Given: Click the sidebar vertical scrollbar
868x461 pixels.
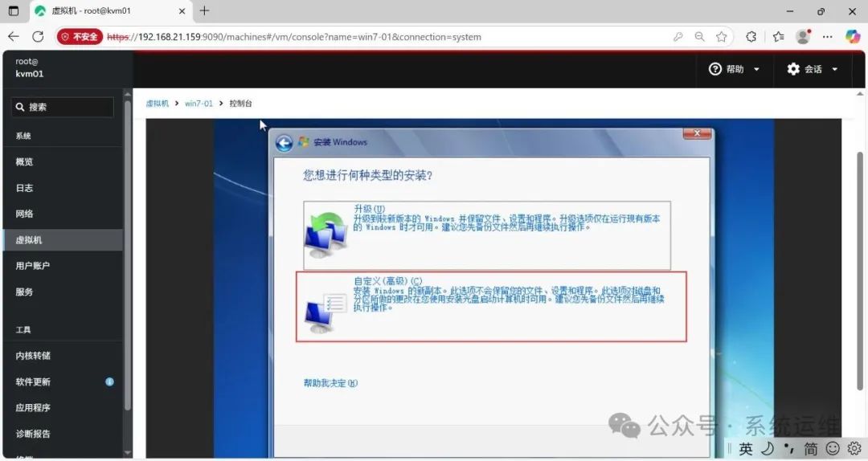Looking at the screenshot, I should pyautogui.click(x=128, y=255).
